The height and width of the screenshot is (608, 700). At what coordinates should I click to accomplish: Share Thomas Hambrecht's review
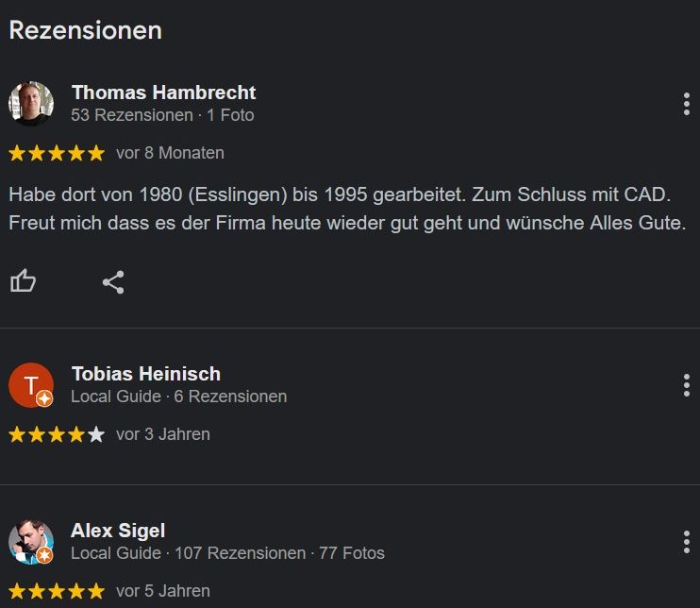pos(113,282)
